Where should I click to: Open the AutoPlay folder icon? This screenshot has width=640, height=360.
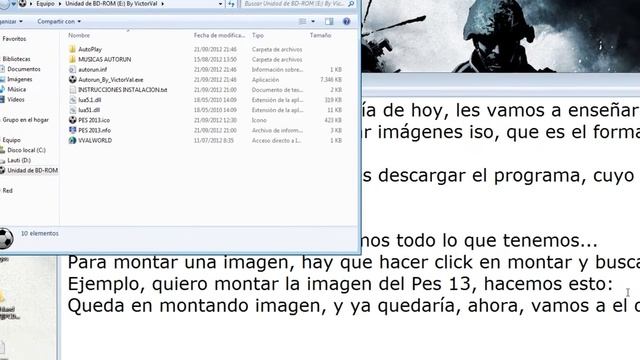point(73,49)
